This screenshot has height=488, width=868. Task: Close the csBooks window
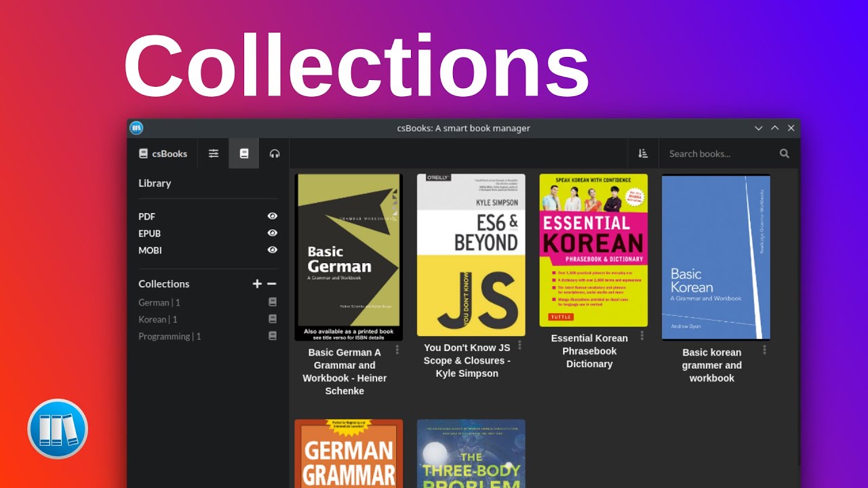(791, 127)
